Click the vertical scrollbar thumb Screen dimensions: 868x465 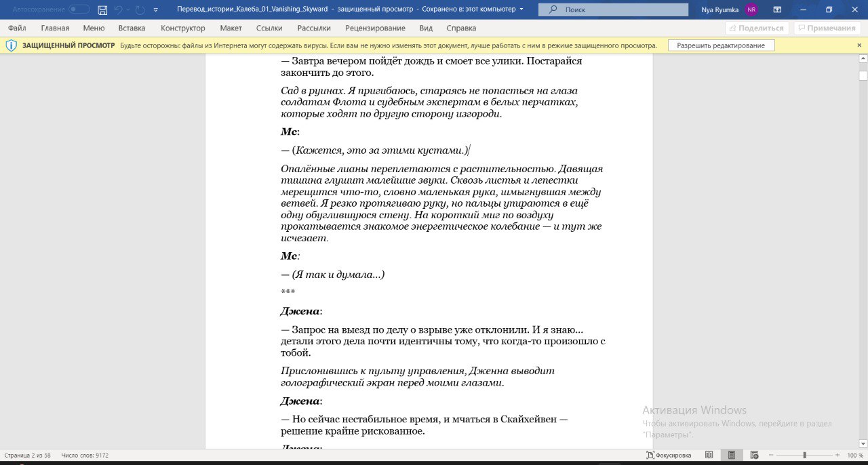coord(863,75)
